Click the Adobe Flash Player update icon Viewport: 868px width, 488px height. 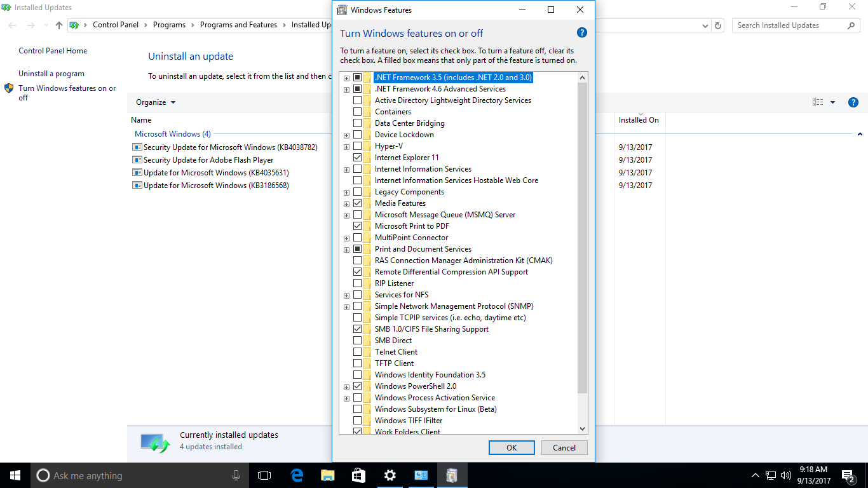137,160
